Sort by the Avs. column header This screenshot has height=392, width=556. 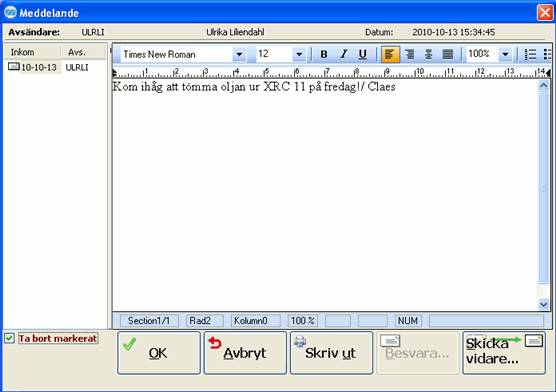pyautogui.click(x=83, y=52)
